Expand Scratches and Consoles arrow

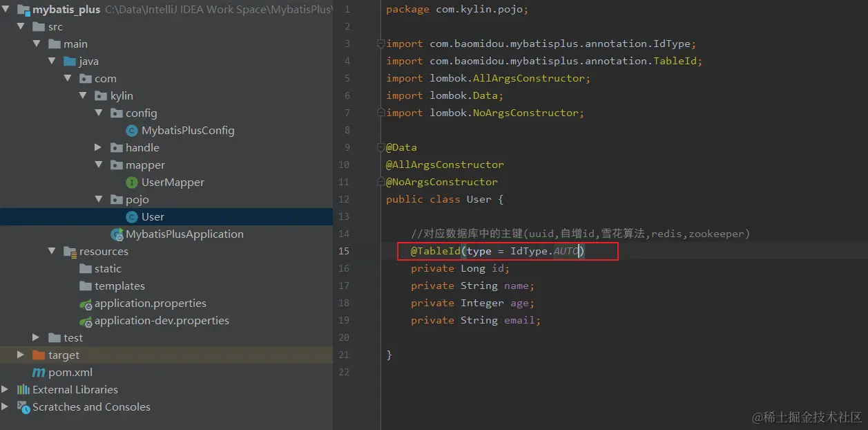coord(6,407)
